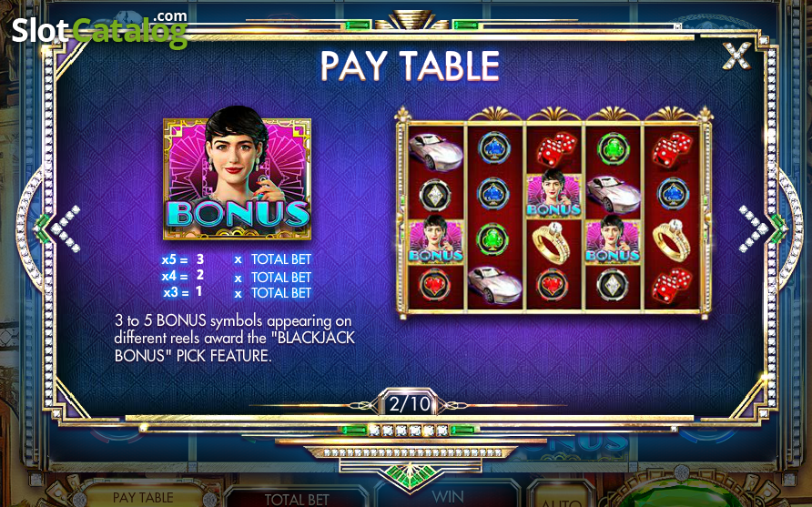The height and width of the screenshot is (507, 812).
Task: Click the blue spade chip atop reel two
Action: point(493,148)
